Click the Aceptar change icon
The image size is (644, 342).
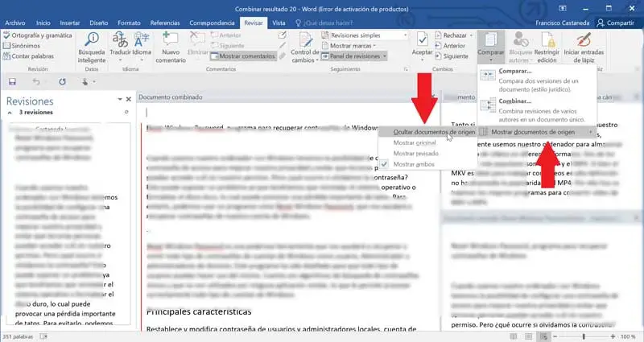coord(422,39)
